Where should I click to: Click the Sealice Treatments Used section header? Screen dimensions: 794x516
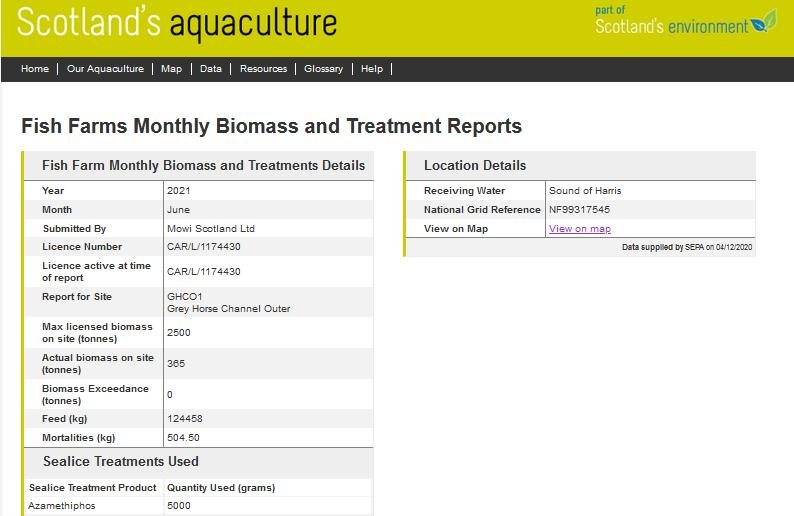coord(121,462)
